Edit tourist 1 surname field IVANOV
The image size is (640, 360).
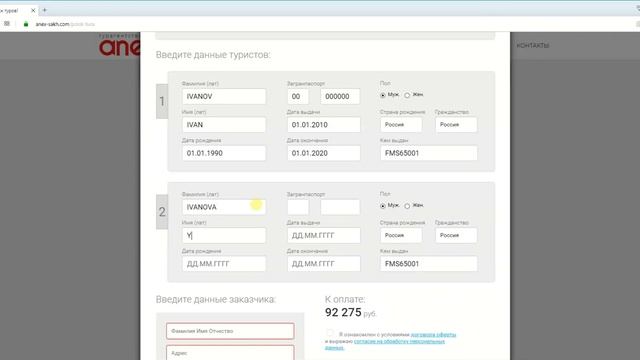[224, 96]
